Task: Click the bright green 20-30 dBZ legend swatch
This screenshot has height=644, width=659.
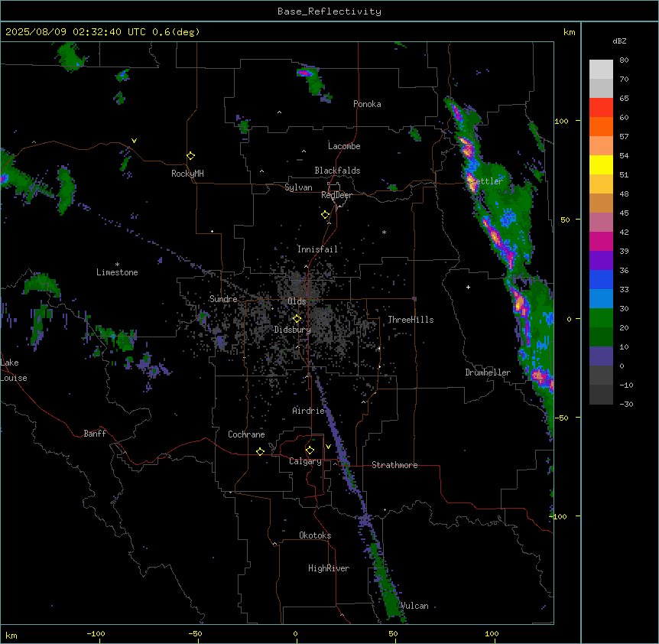Action: click(601, 318)
